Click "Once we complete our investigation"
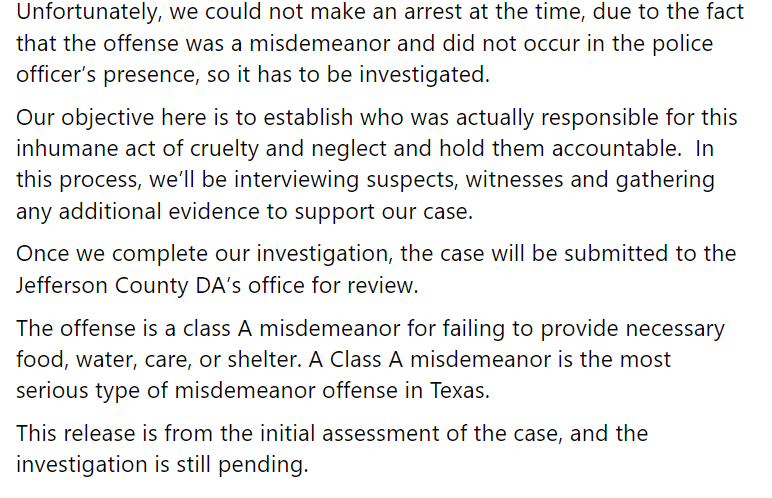This screenshot has height=498, width=772. (204, 255)
